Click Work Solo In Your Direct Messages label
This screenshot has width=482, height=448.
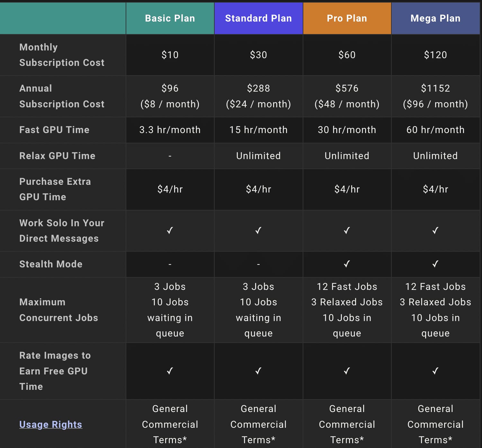(62, 231)
